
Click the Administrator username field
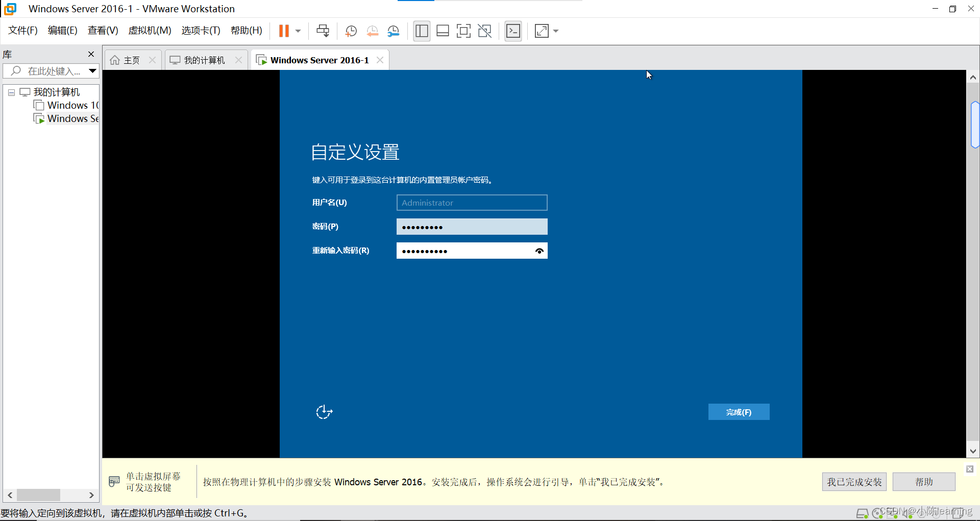(472, 203)
